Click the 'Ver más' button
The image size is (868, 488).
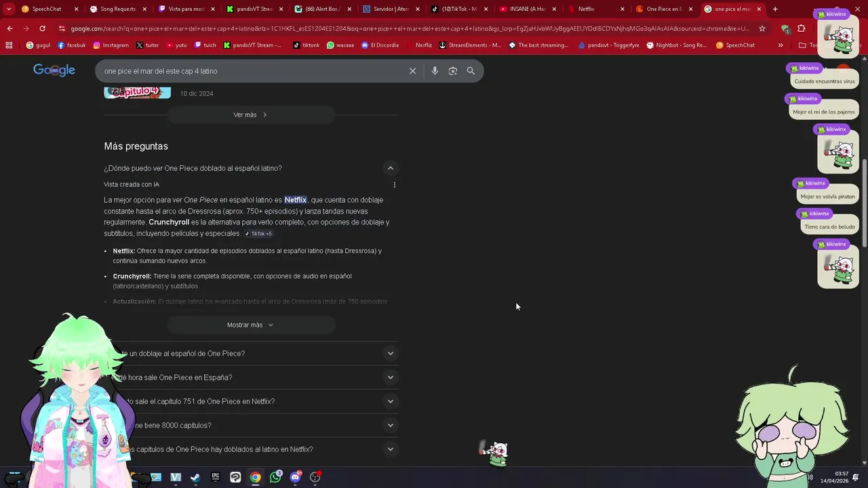[251, 115]
